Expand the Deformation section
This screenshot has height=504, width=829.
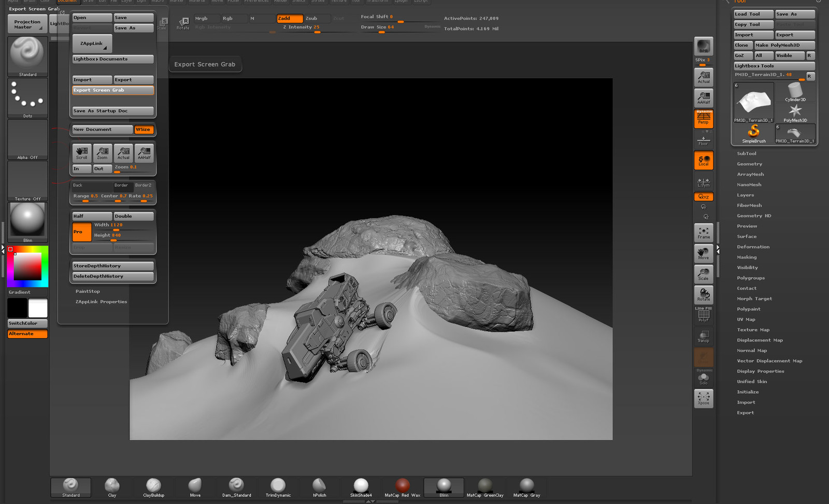(753, 247)
